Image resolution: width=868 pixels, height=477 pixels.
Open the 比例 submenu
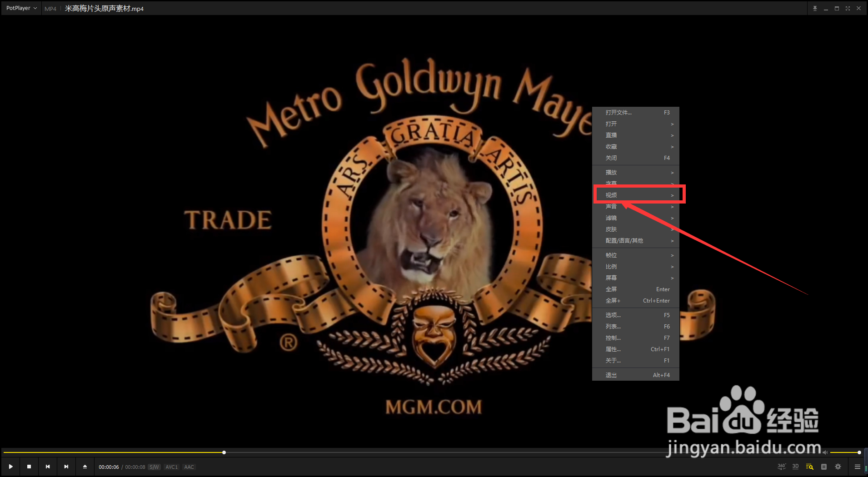click(636, 267)
